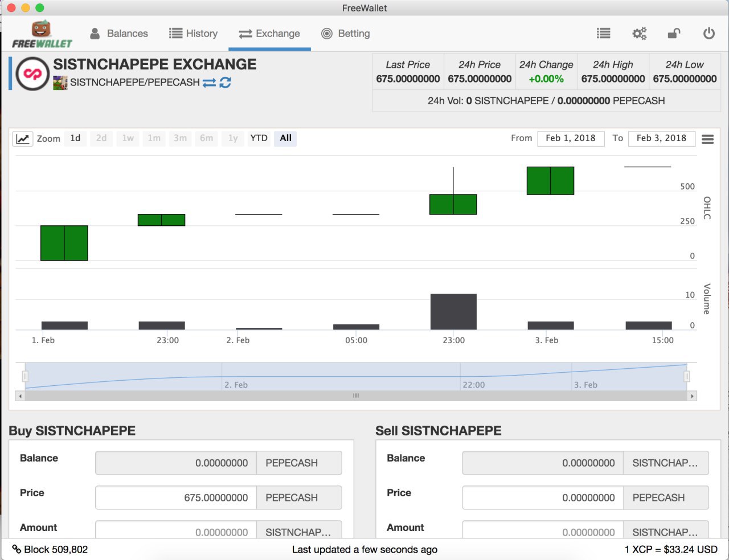Grab the left navigator range handle

25,376
